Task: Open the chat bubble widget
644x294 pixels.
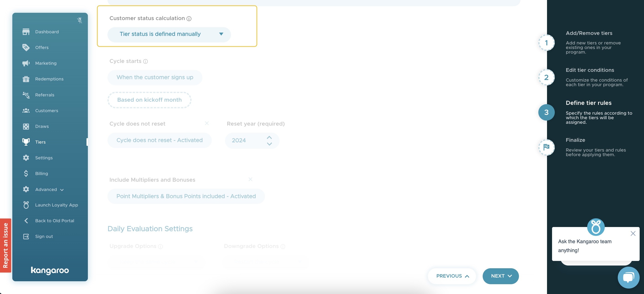Action: (x=628, y=277)
